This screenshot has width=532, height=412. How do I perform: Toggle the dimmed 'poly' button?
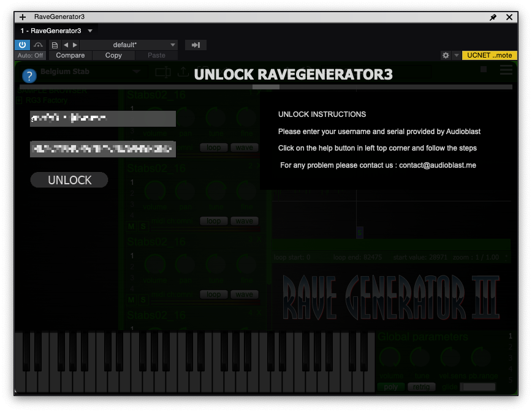click(391, 387)
